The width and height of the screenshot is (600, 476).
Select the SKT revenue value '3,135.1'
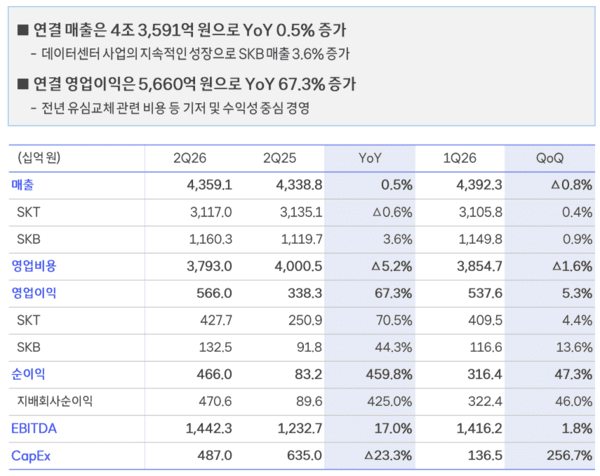point(301,212)
